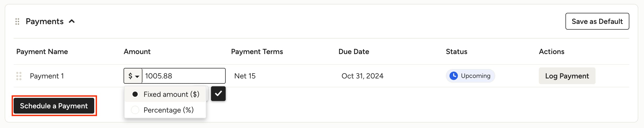Image resolution: width=644 pixels, height=128 pixels.
Task: Click the Upcoming status badge label
Action: (x=475, y=76)
